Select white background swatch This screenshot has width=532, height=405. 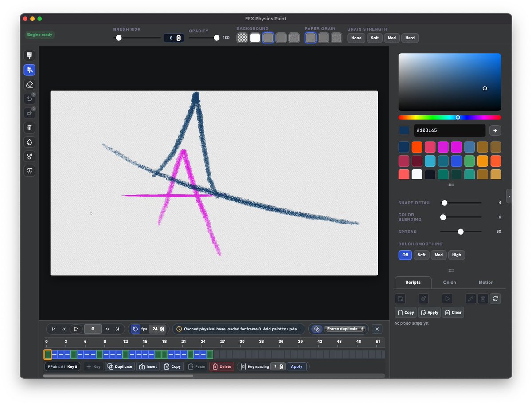point(255,38)
